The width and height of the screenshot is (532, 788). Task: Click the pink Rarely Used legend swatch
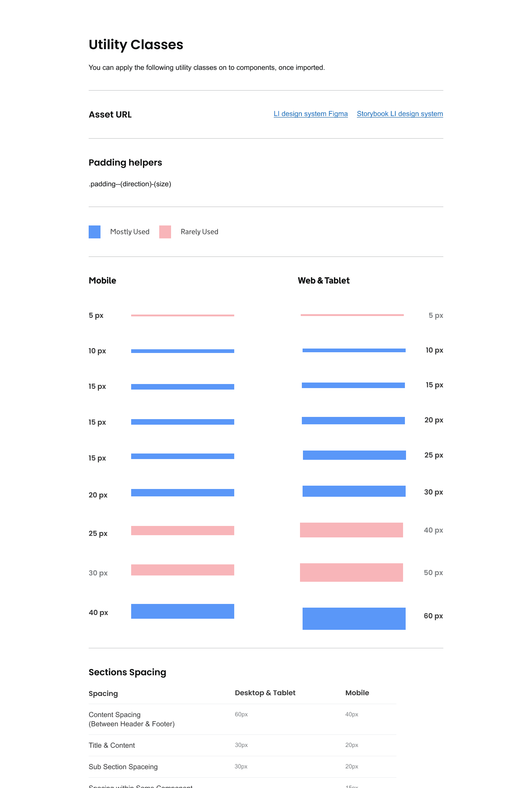tap(165, 232)
